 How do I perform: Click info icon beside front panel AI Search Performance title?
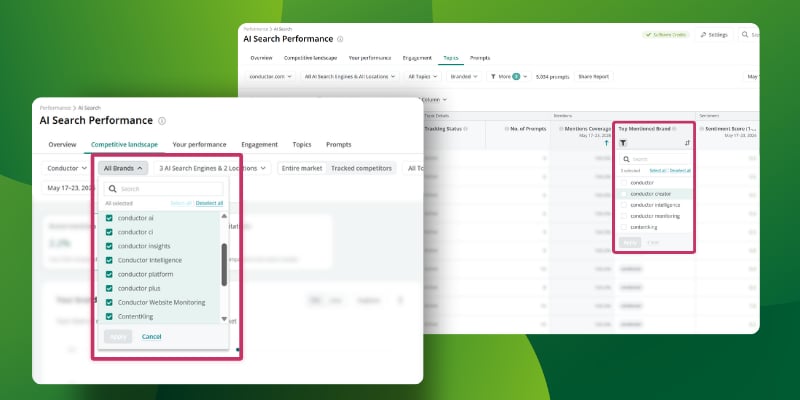pos(162,121)
